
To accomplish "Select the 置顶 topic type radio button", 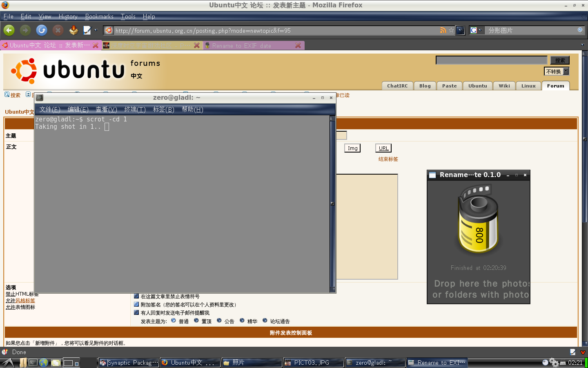I will click(196, 321).
